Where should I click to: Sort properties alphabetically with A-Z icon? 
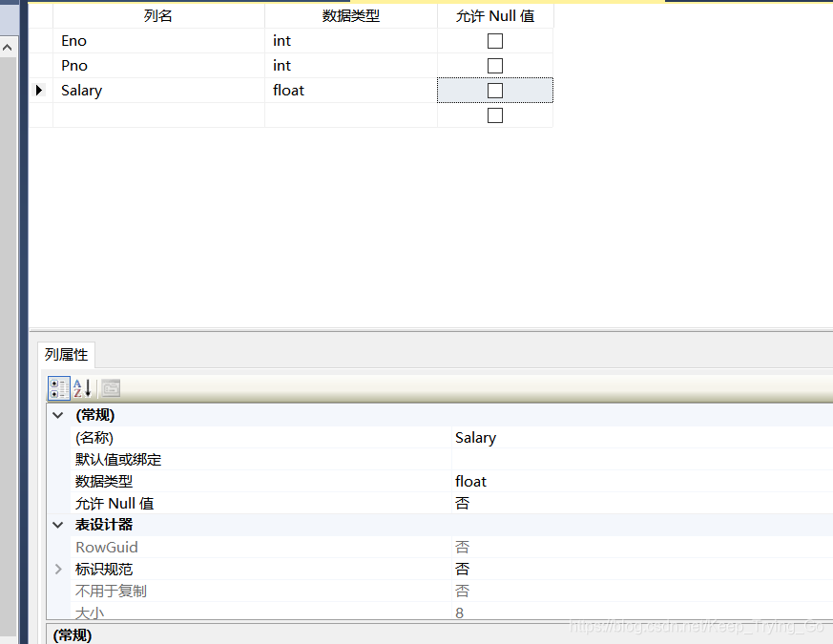[x=82, y=388]
